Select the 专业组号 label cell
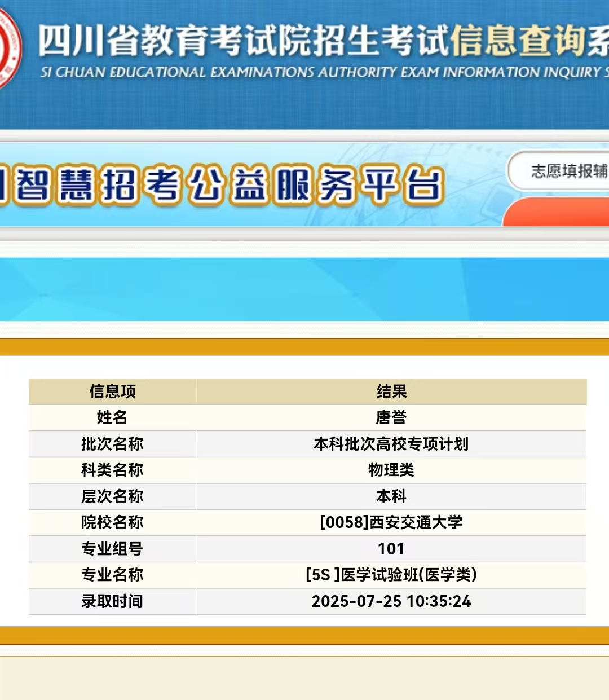This screenshot has width=609, height=700. (112, 549)
